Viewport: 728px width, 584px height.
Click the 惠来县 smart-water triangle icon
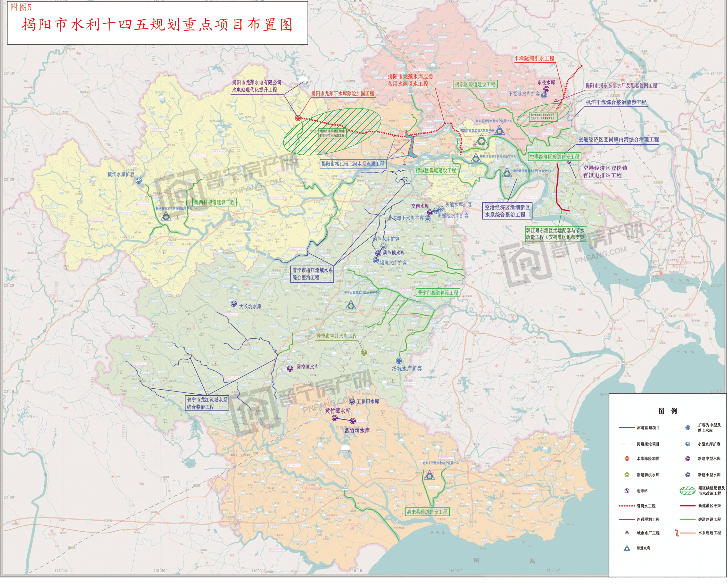pyautogui.click(x=430, y=476)
